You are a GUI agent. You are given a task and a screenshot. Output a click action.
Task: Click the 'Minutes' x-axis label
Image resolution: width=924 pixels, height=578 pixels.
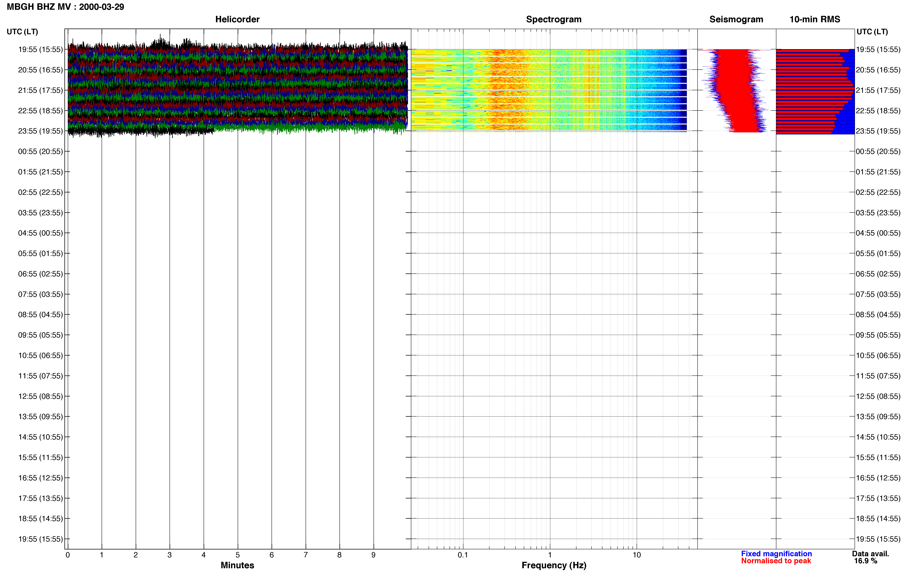[237, 565]
